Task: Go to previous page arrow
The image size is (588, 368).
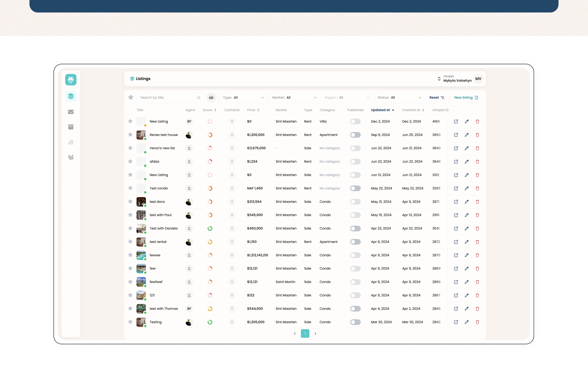Action: tap(295, 333)
